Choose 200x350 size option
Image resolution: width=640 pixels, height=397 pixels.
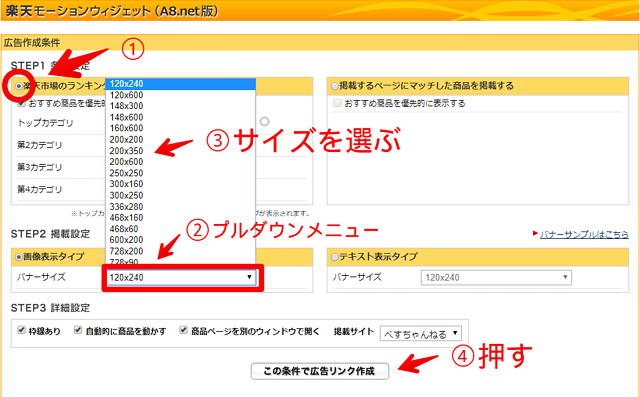pos(180,151)
